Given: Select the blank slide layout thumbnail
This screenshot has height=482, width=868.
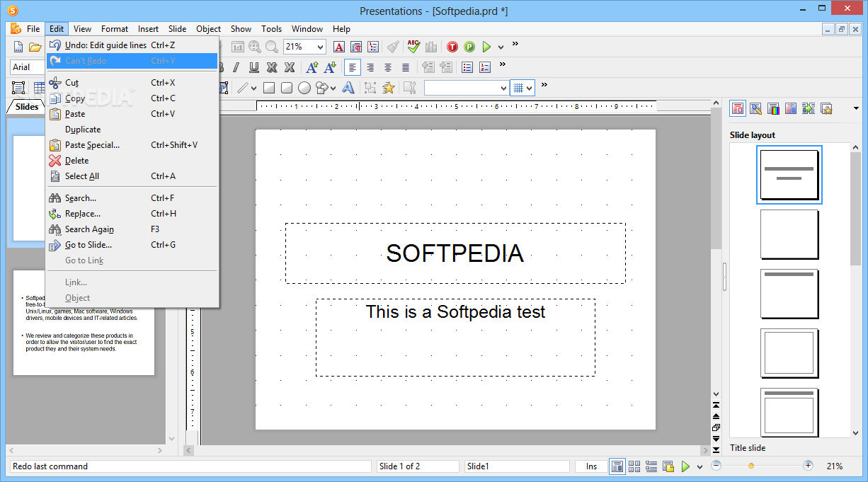Looking at the screenshot, I should tap(789, 234).
